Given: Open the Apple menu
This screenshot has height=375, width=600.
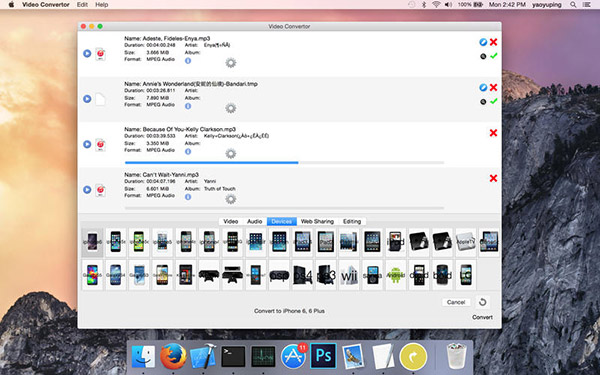Looking at the screenshot, I should (11, 5).
